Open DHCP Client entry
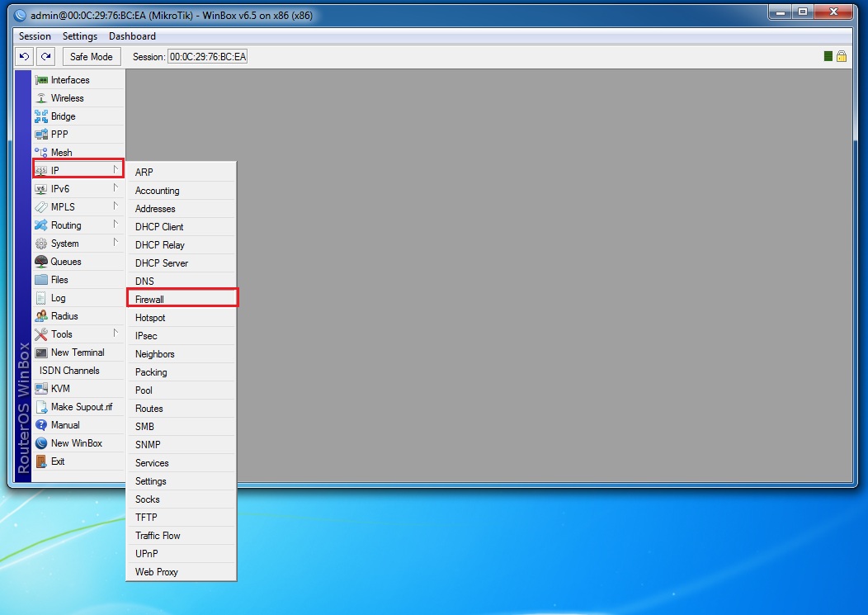The width and height of the screenshot is (868, 615). (182, 227)
